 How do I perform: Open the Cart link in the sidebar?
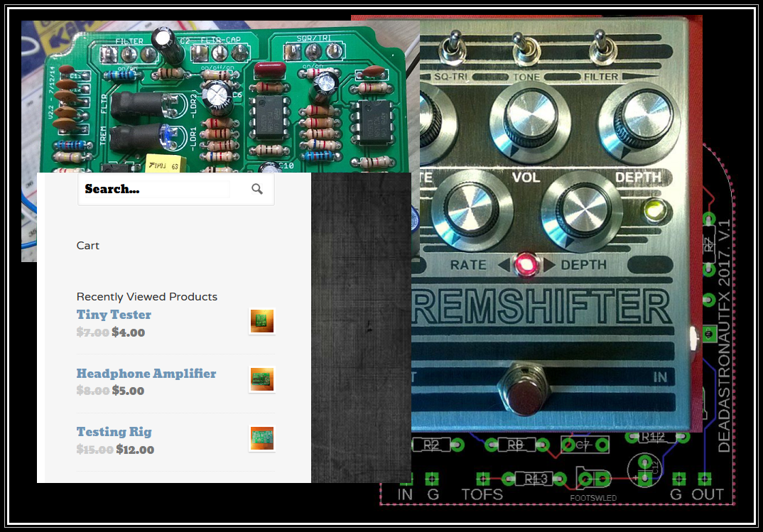(x=88, y=246)
